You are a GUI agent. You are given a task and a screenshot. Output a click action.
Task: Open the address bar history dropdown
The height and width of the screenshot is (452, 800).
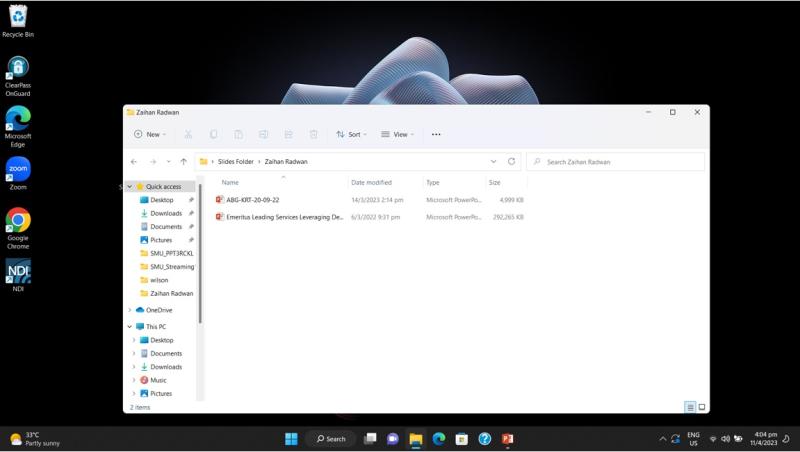pyautogui.click(x=493, y=161)
